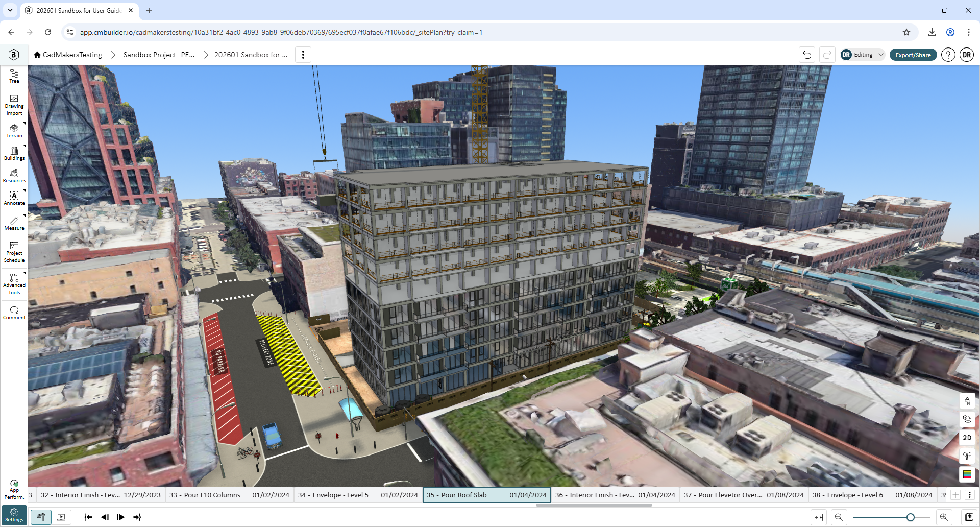Toggle construction crane timeline mode
980x527 pixels.
(x=41, y=517)
